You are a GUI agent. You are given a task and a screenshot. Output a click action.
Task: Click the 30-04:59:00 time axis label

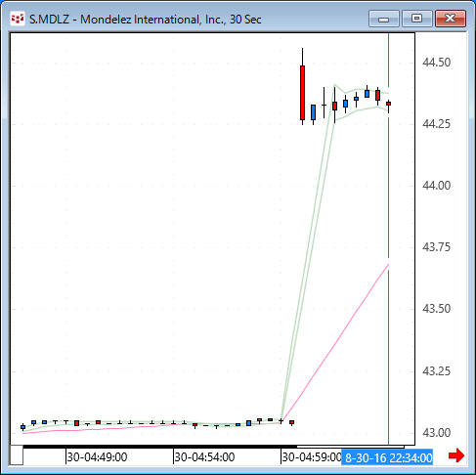312,457
